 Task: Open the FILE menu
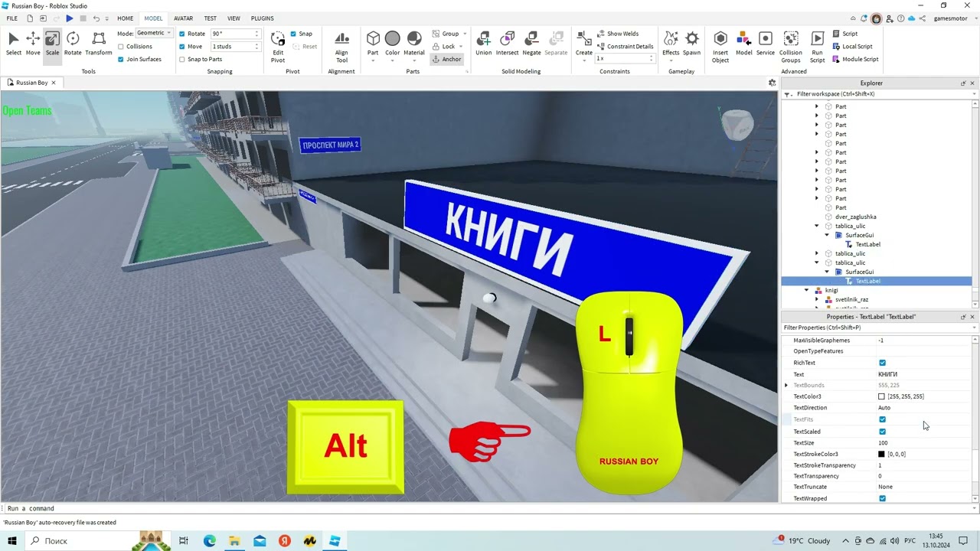(12, 18)
